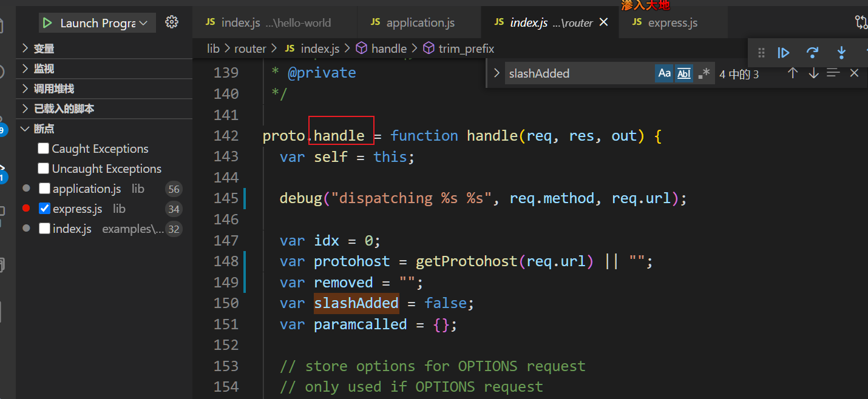The width and height of the screenshot is (868, 399).
Task: Disable the express.js breakpoint checkbox
Action: click(x=44, y=209)
